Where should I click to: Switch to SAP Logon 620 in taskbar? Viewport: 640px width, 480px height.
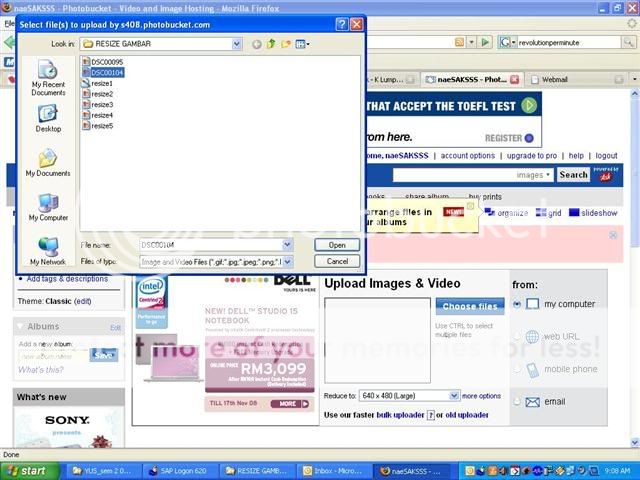point(180,471)
